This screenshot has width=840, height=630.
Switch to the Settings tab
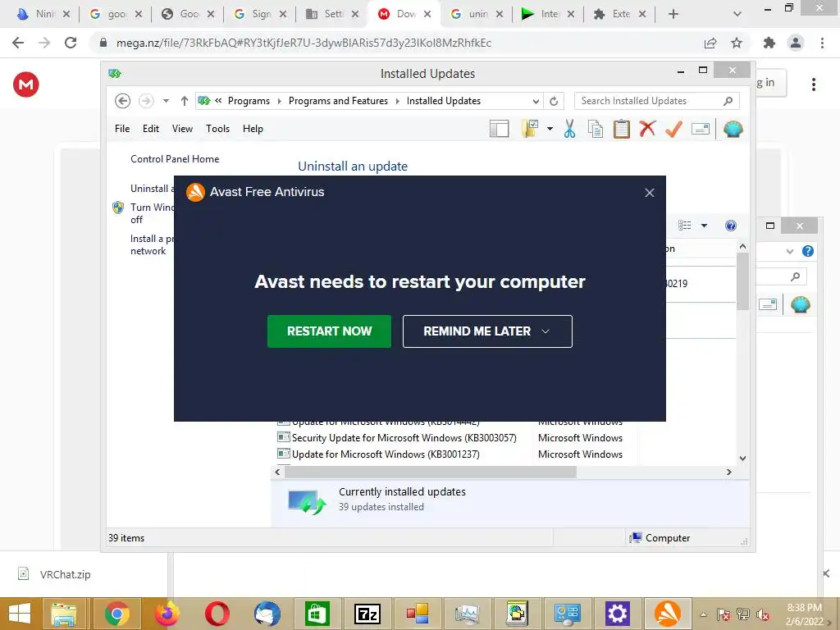pos(331,14)
